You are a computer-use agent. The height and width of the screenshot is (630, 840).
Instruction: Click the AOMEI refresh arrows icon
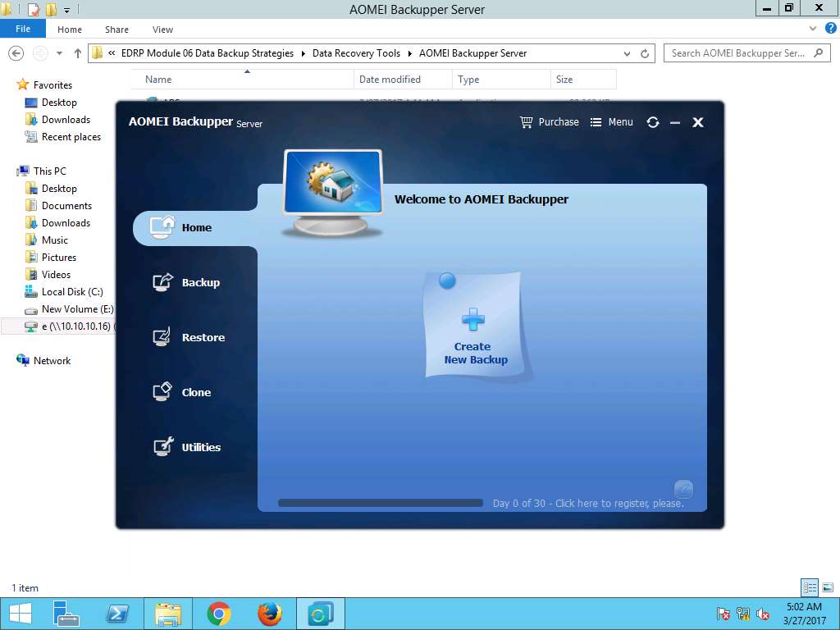pos(652,122)
